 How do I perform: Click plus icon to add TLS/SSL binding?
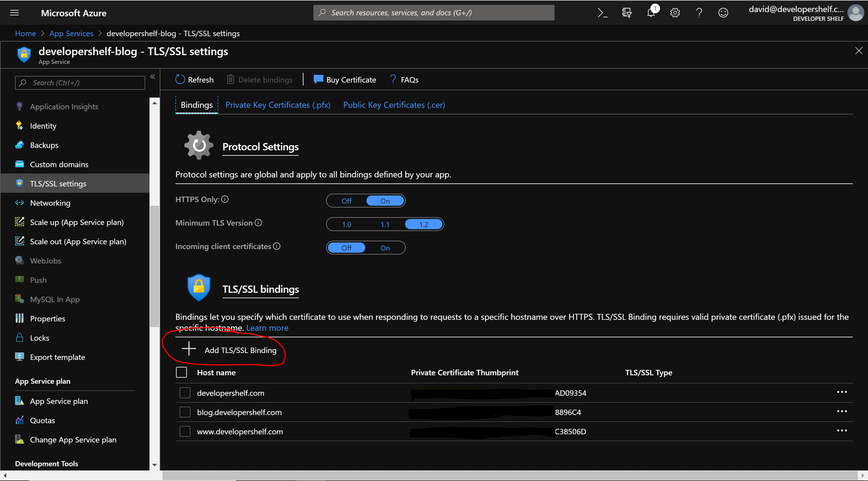(189, 348)
